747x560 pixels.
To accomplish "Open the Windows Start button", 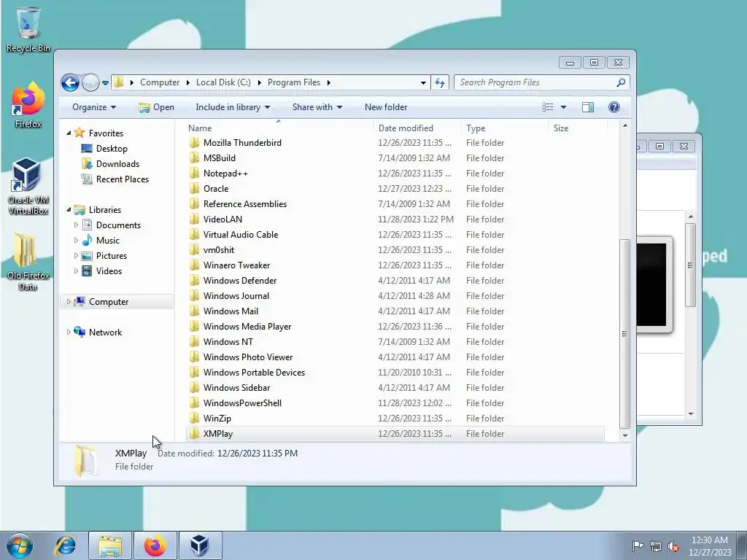I will tap(20, 545).
